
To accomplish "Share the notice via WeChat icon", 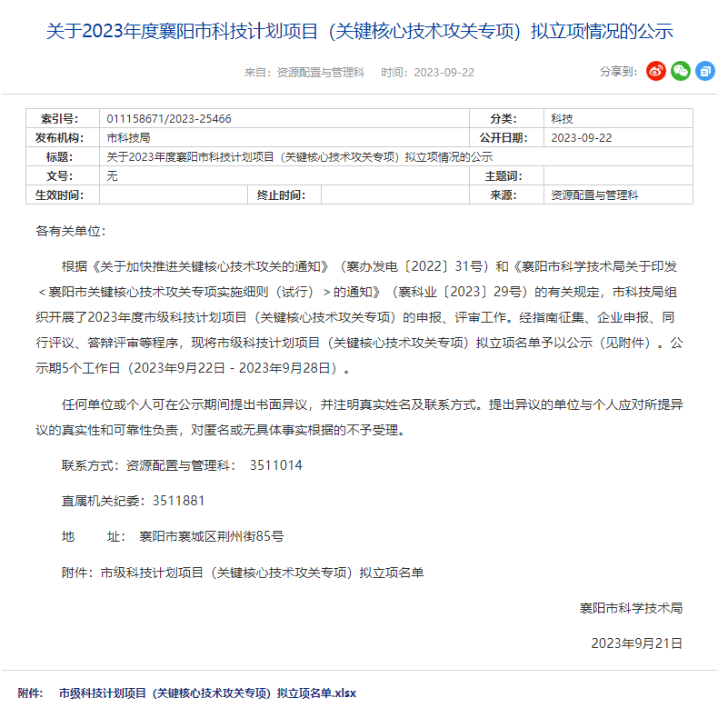I will click(681, 72).
